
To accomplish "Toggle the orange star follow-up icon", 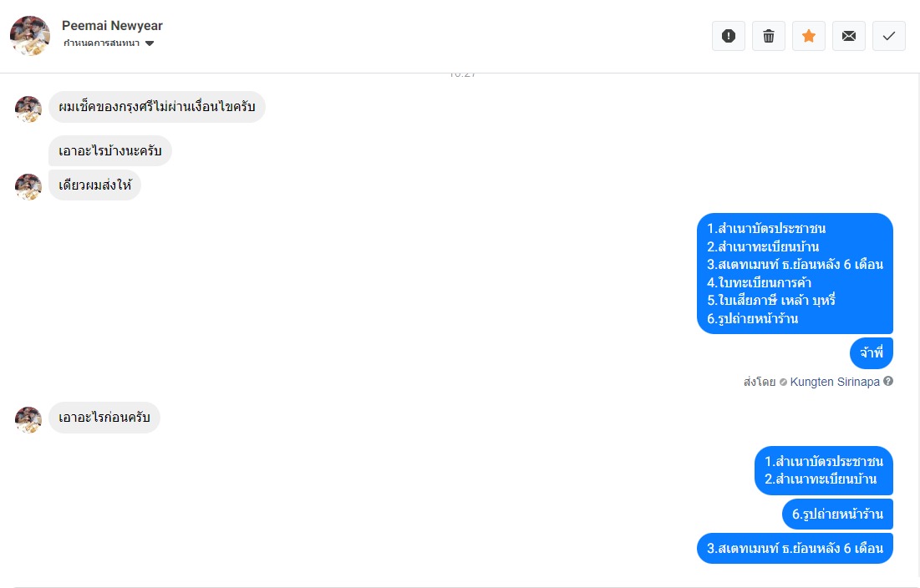I will [x=809, y=36].
